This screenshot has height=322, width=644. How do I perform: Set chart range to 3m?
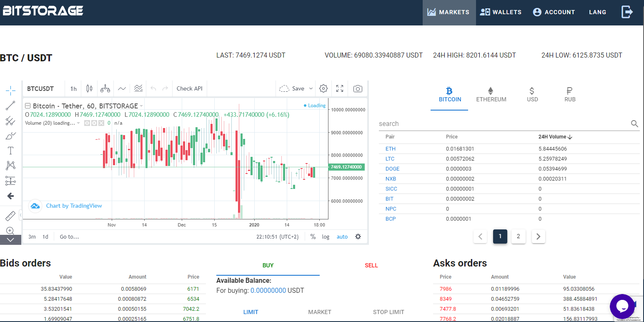(32, 236)
